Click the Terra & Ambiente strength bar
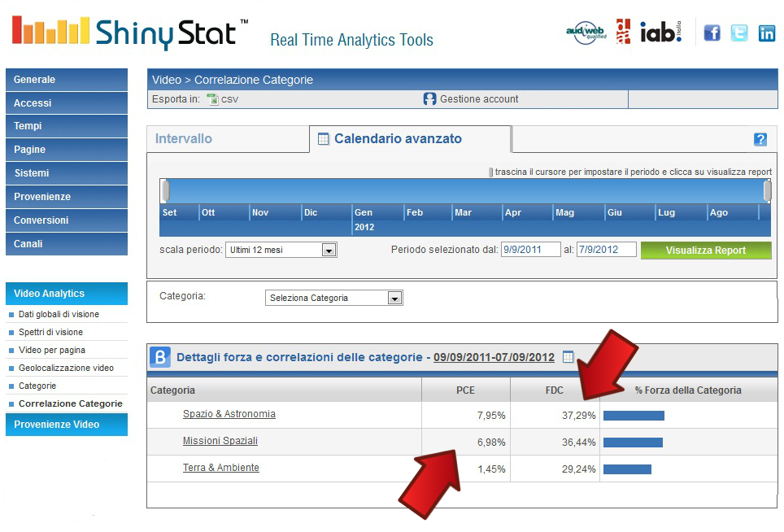The height and width of the screenshot is (532, 784). pyautogui.click(x=628, y=469)
